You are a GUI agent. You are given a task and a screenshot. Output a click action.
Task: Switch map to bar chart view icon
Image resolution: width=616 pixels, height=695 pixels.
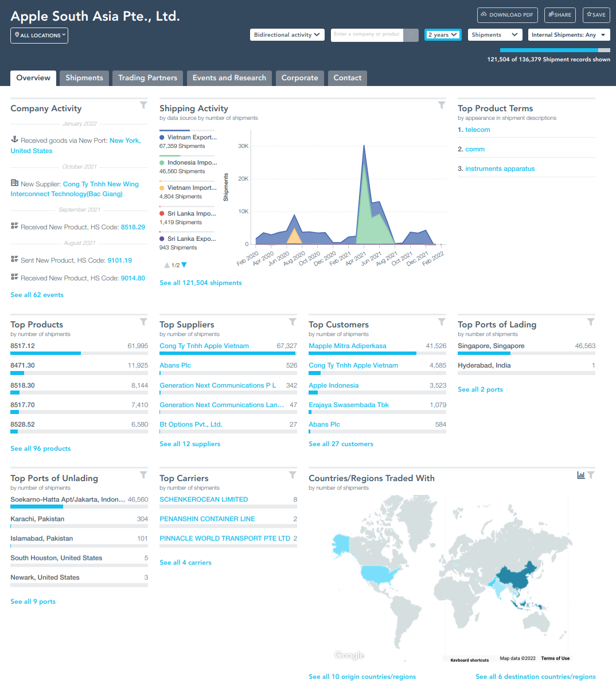point(580,475)
